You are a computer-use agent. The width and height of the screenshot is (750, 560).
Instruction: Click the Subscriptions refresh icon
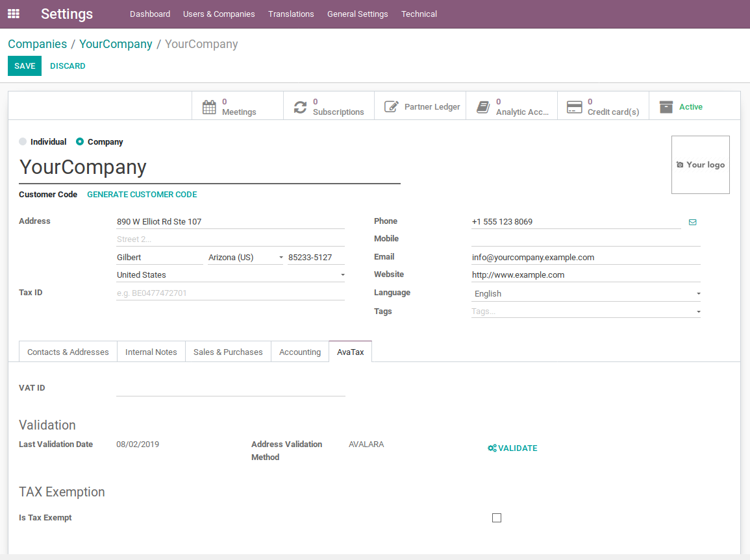point(300,107)
